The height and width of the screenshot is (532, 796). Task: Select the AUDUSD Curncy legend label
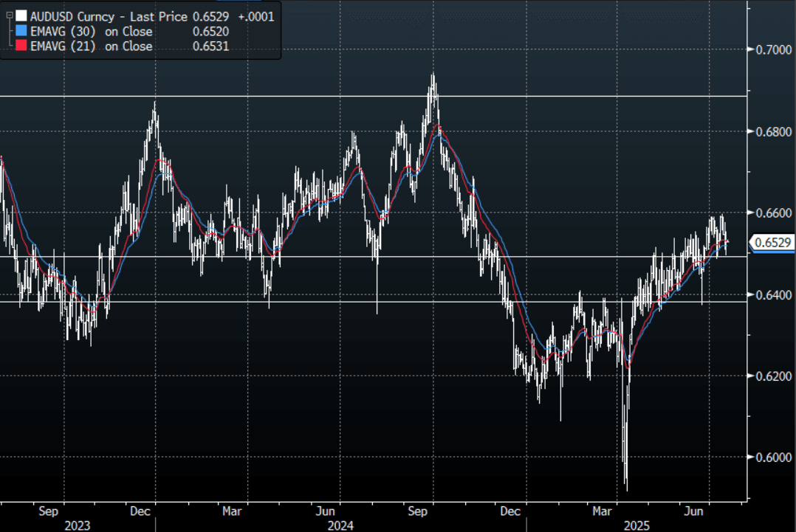point(72,16)
